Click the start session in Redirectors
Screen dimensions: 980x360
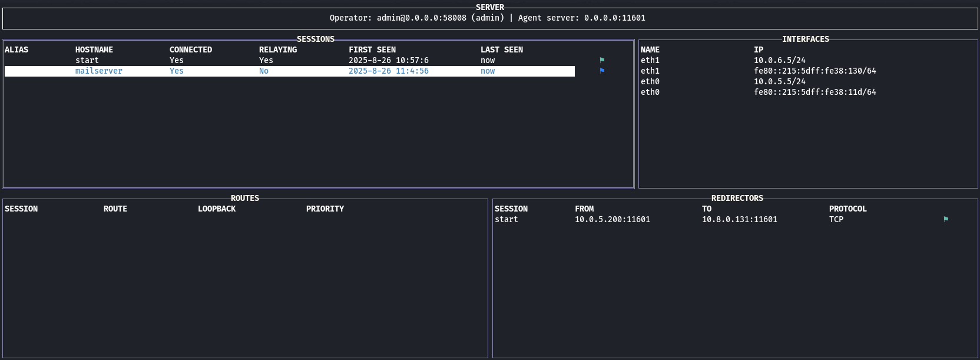pyautogui.click(x=506, y=220)
